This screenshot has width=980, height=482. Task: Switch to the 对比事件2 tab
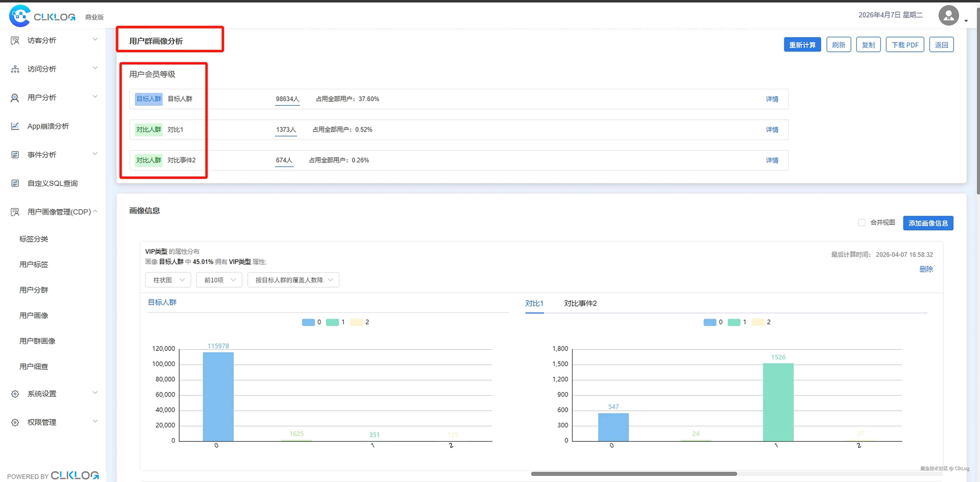pos(580,303)
